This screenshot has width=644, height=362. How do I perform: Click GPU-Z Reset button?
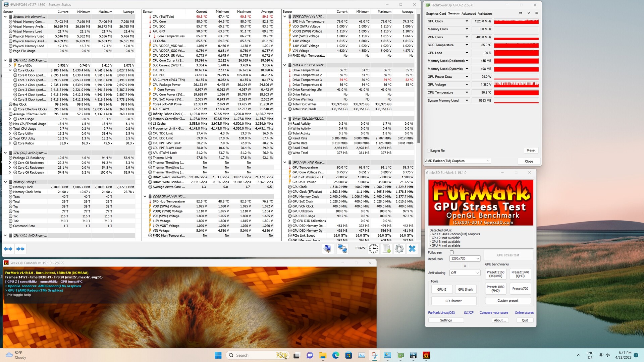[x=531, y=150]
